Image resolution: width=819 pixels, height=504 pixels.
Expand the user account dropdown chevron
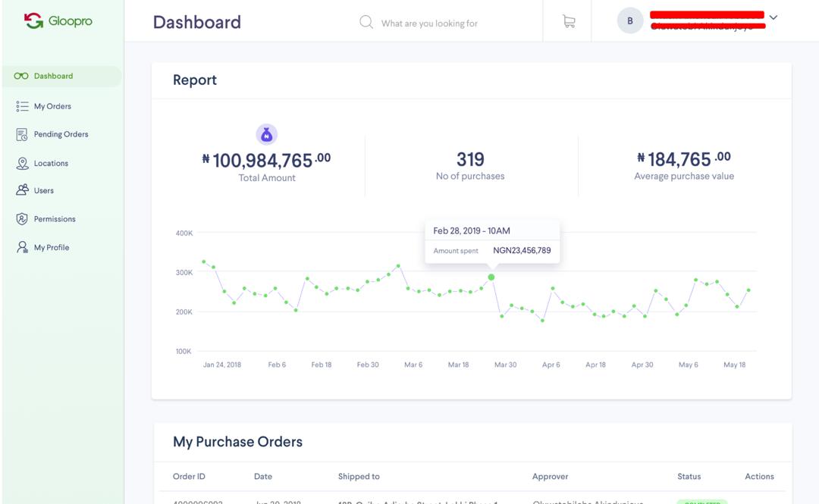[x=773, y=17]
